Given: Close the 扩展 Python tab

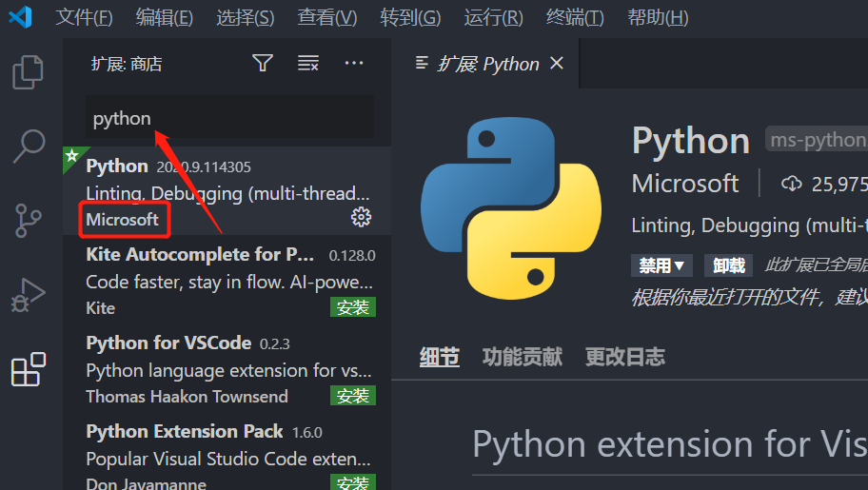Looking at the screenshot, I should click(557, 63).
